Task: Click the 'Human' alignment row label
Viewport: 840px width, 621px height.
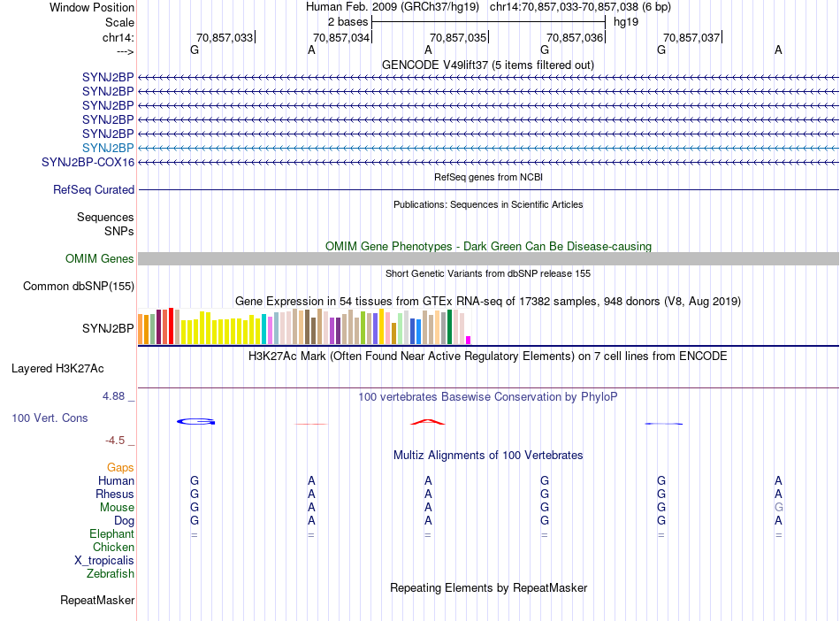Action: (116, 480)
